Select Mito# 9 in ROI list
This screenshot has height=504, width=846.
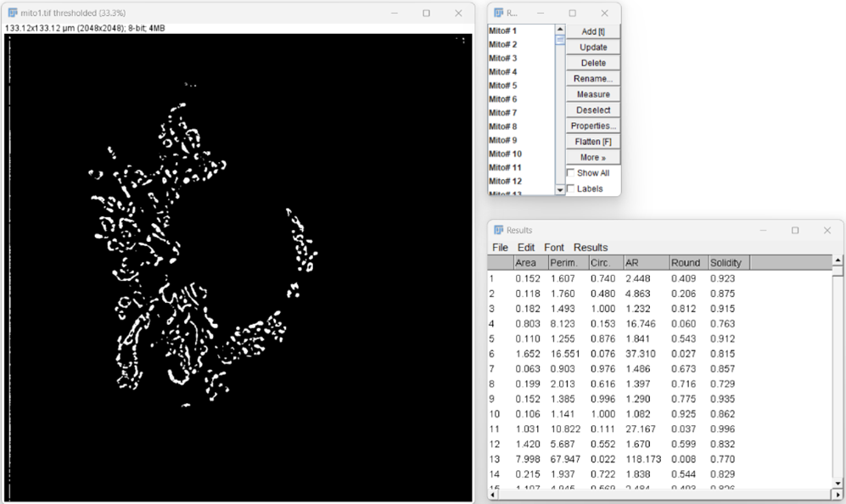(x=521, y=140)
